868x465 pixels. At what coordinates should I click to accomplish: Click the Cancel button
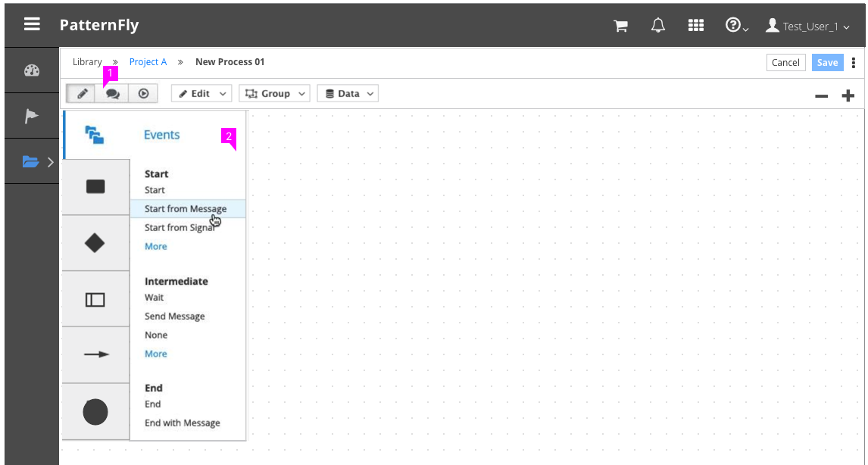pyautogui.click(x=785, y=63)
